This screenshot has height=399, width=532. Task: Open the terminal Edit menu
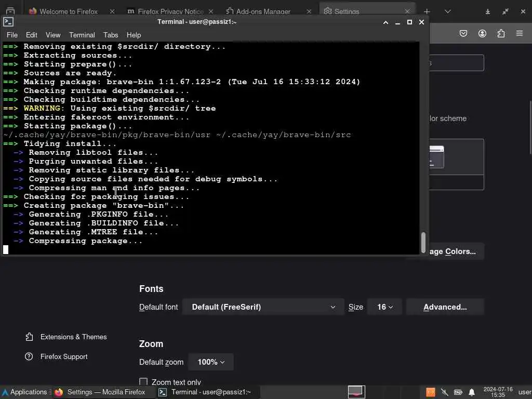point(31,35)
